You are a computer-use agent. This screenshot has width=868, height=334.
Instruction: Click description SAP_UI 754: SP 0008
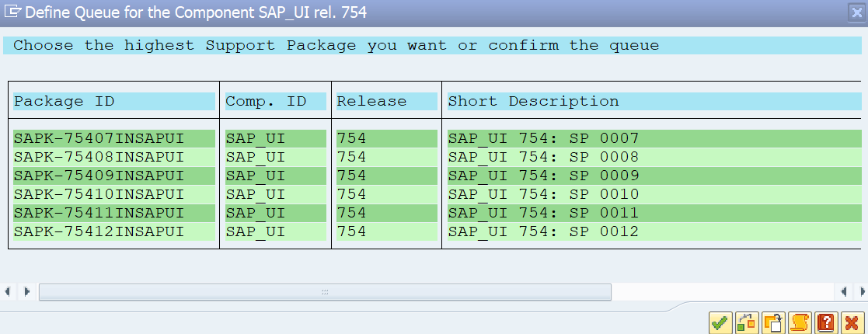(655, 157)
